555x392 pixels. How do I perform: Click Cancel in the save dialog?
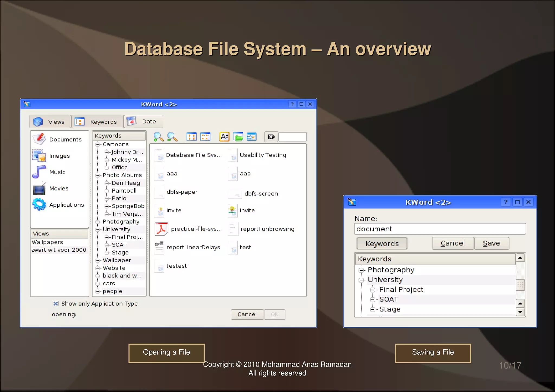click(453, 243)
